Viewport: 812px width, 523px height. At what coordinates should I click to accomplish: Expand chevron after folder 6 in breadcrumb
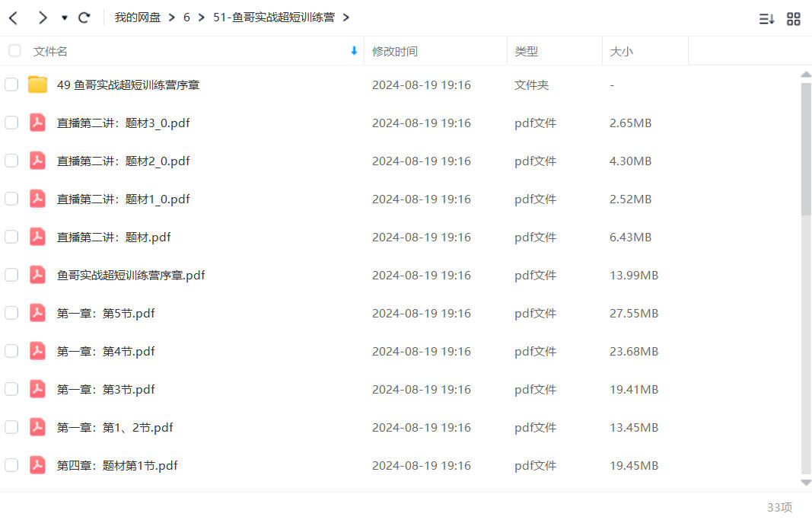tap(202, 18)
